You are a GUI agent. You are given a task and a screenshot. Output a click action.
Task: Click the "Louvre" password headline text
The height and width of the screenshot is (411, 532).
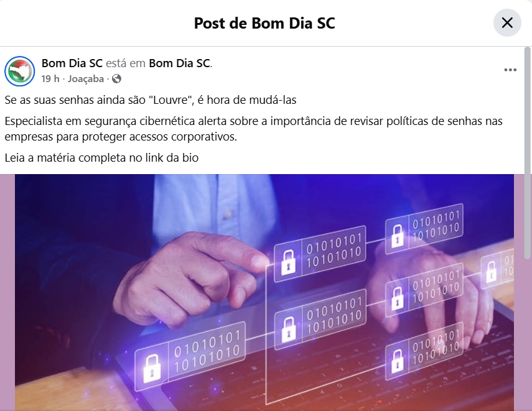point(151,100)
